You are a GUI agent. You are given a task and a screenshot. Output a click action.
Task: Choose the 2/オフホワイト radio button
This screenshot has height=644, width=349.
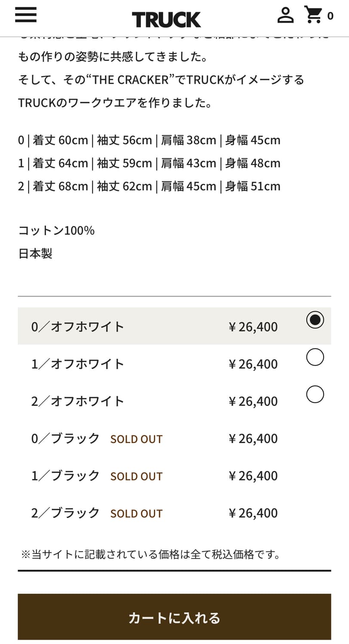315,395
